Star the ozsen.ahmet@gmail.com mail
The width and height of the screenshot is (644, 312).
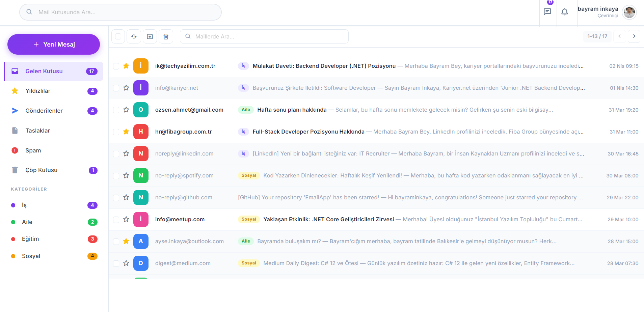126,110
